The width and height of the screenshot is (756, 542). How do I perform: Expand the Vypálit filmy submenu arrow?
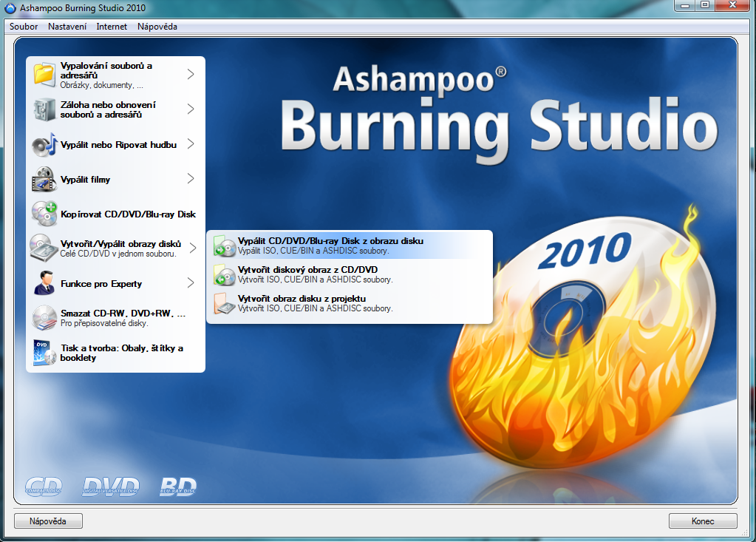[191, 178]
